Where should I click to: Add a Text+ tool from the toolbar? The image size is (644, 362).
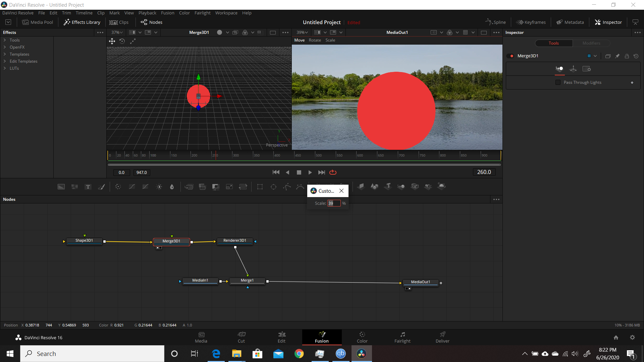tap(88, 187)
